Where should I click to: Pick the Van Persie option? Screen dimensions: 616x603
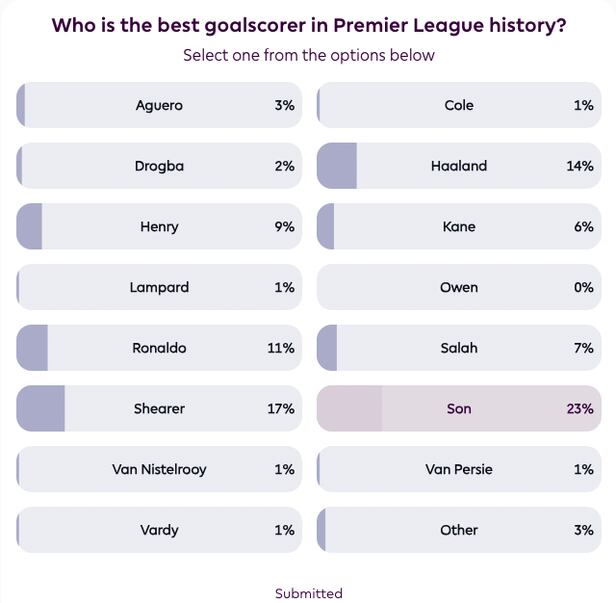(459, 469)
